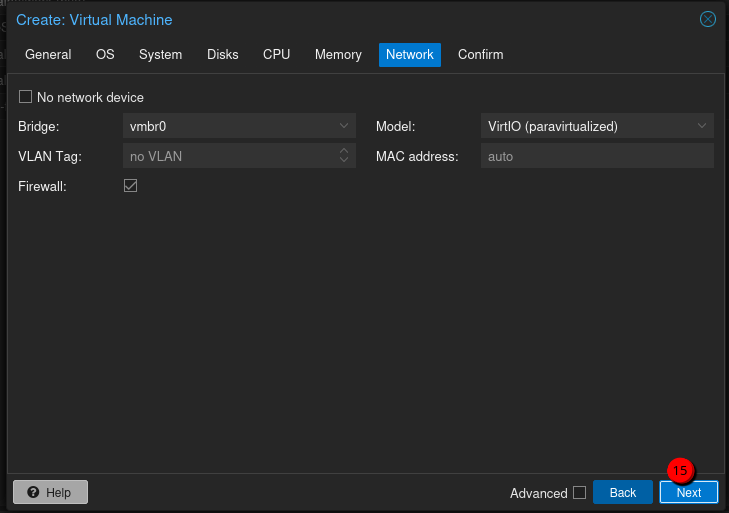The height and width of the screenshot is (513, 729).
Task: Switch to the General tab
Action: 48,54
